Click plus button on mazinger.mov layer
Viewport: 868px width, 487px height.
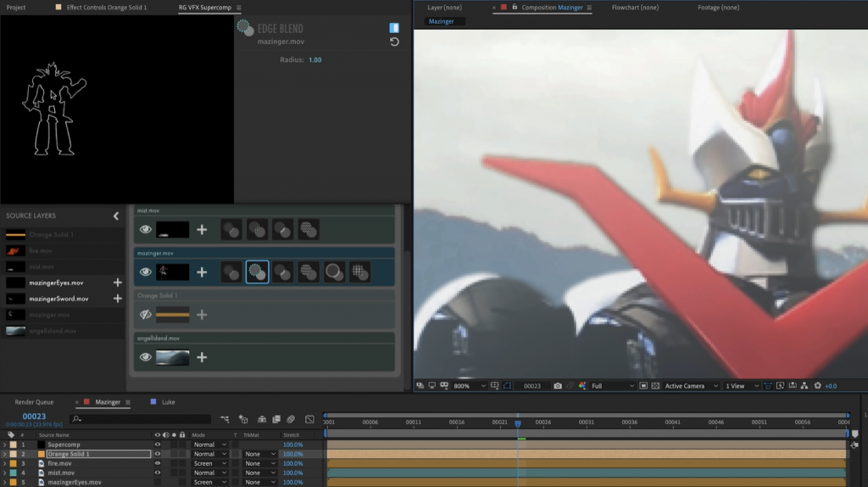(x=202, y=272)
